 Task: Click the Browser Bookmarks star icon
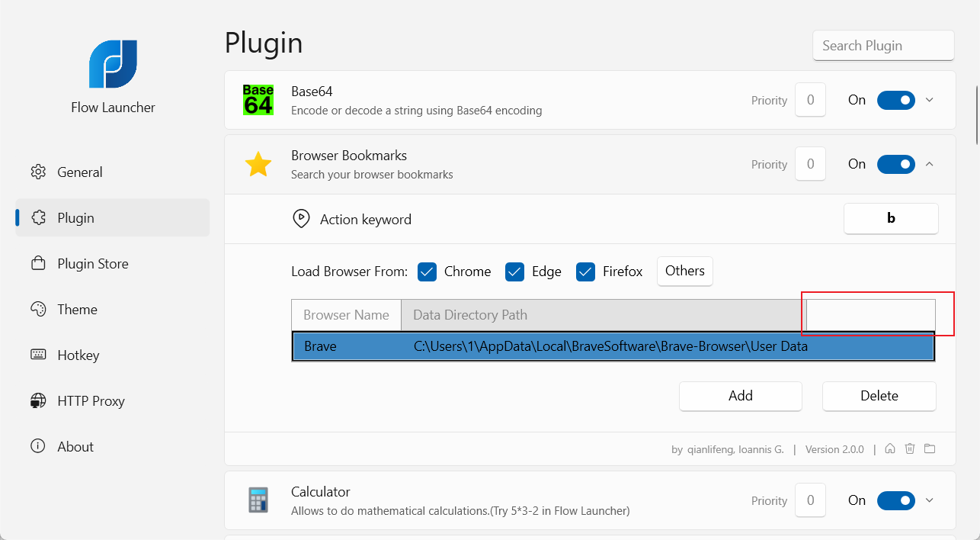258,165
